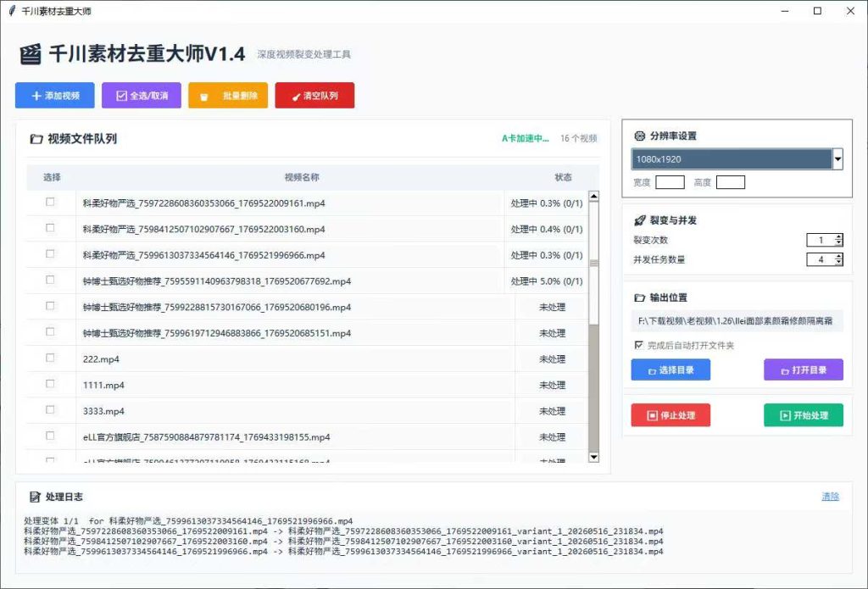Click the folder icon beside 输出位置
868x589 pixels.
(639, 297)
